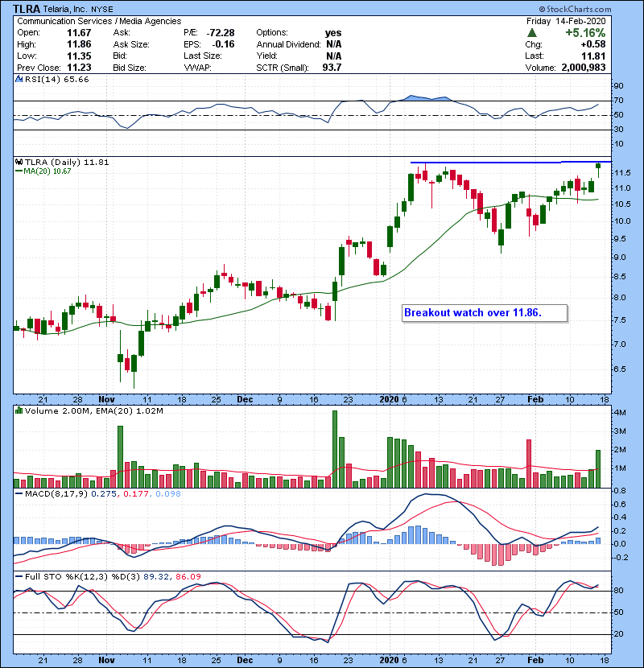
Task: Select the Open value 11.67
Action: pos(79,33)
